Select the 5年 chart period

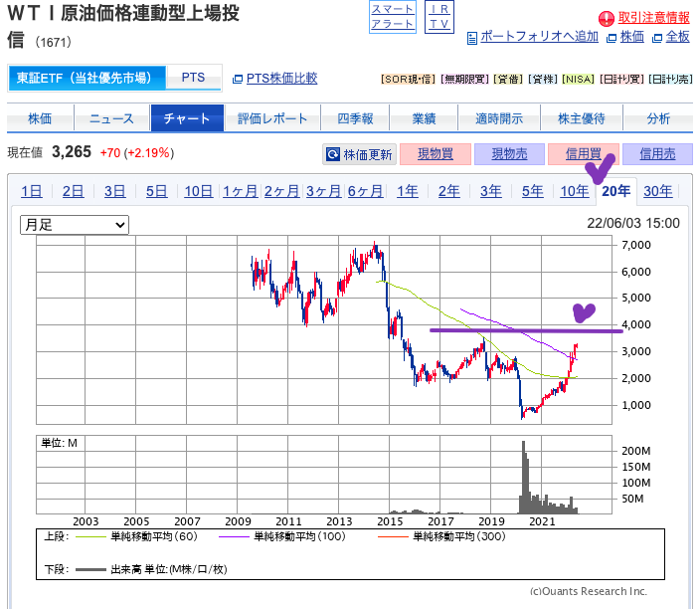(533, 191)
